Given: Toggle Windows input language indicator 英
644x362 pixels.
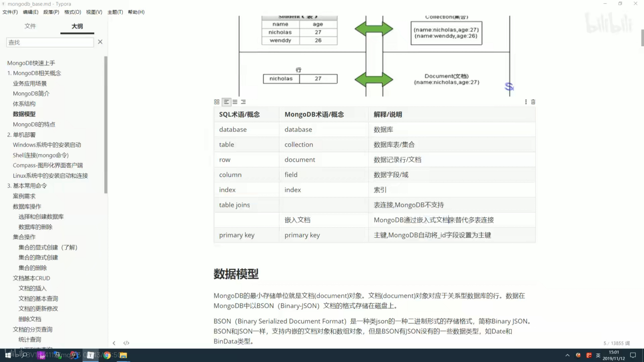Looking at the screenshot, I should coord(598,355).
